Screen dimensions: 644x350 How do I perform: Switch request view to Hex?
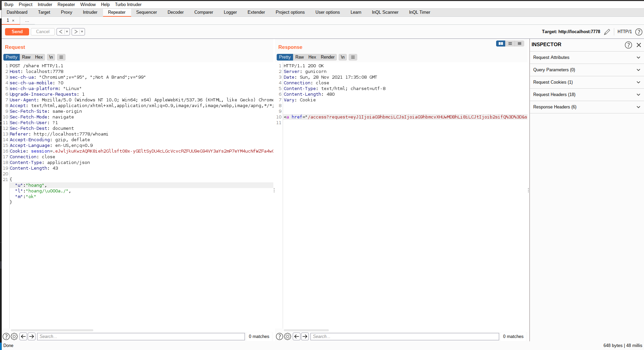click(39, 57)
